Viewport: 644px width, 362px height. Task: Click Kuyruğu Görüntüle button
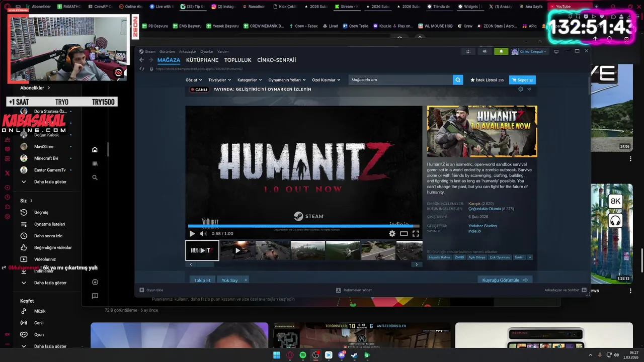(505, 280)
